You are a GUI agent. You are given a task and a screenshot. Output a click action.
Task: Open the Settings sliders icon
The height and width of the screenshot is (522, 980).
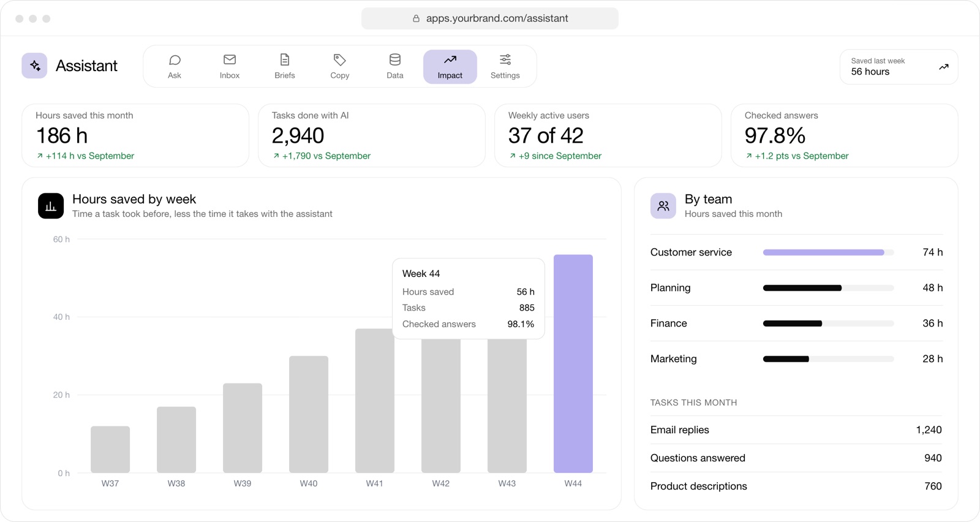pos(505,59)
